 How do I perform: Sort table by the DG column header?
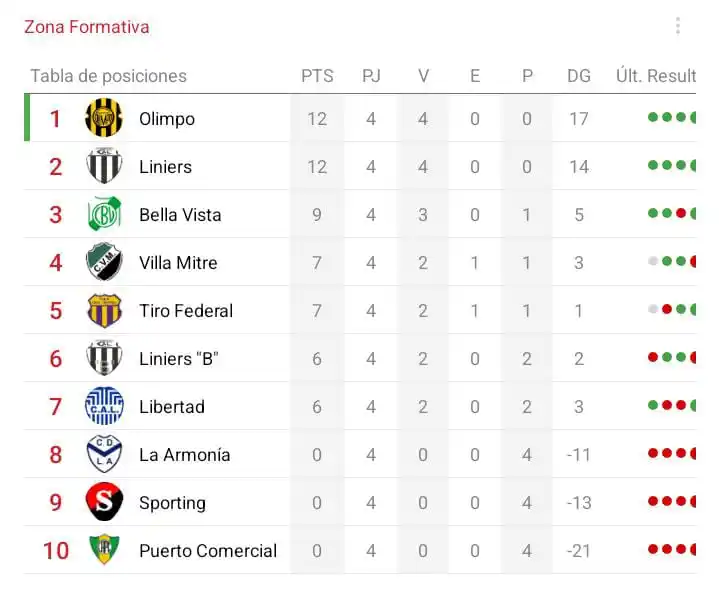tap(579, 76)
